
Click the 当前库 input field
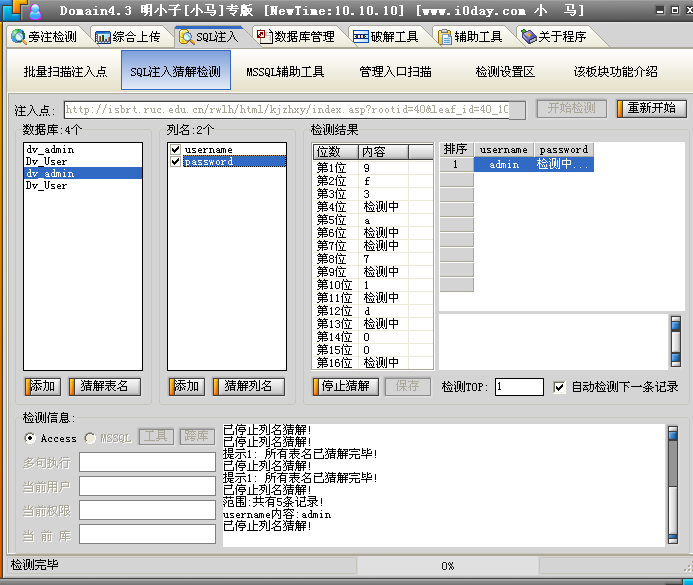click(148, 534)
